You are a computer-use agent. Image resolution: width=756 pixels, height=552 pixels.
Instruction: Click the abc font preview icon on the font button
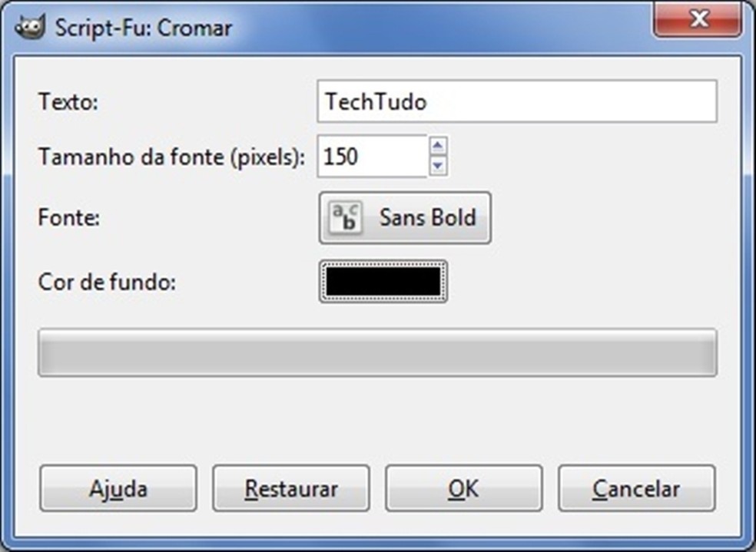pos(345,217)
